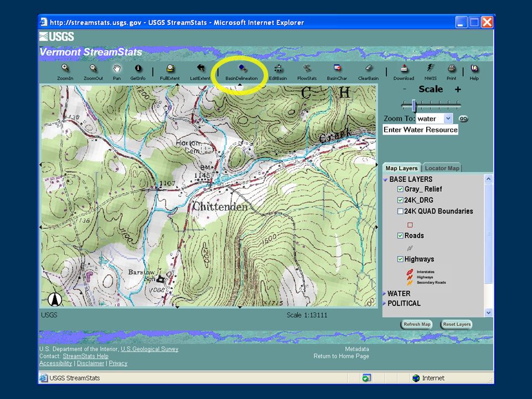This screenshot has width=532, height=399.
Task: Switch to the Map Layers tab
Action: (401, 168)
